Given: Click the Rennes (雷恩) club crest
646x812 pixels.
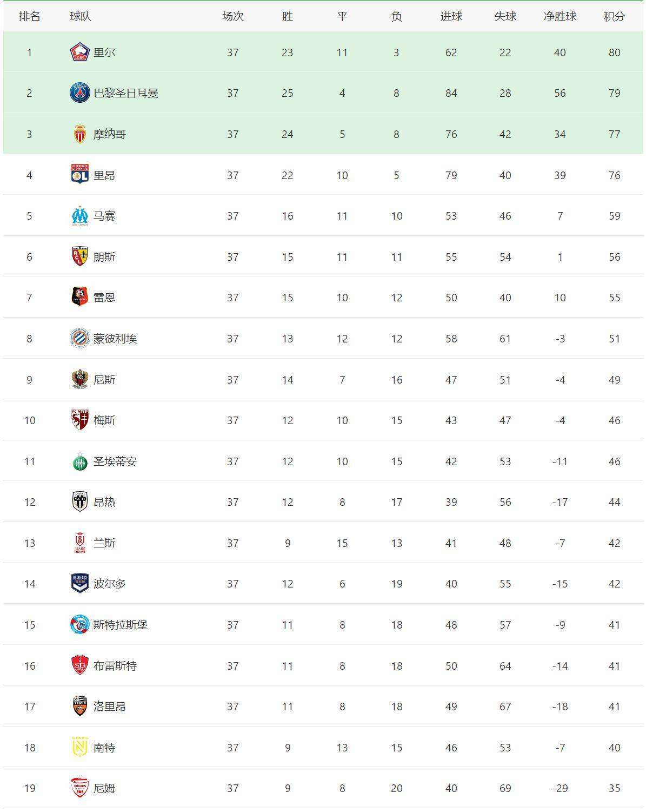Looking at the screenshot, I should coord(80,297).
